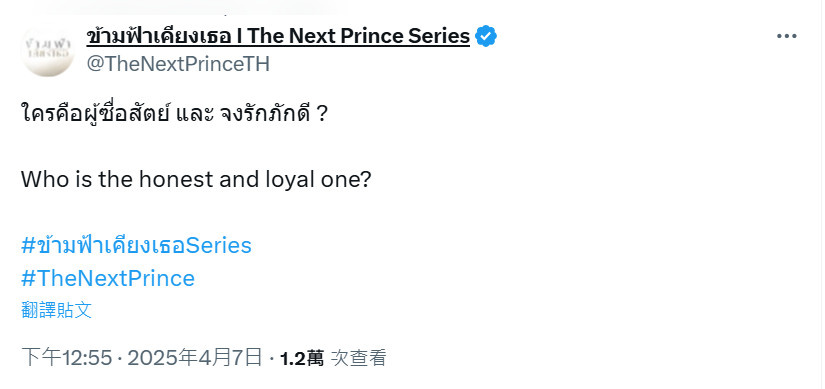Open the @TheNextPrinceTH handle profile
Image resolution: width=825 pixels, height=389 pixels.
click(178, 64)
